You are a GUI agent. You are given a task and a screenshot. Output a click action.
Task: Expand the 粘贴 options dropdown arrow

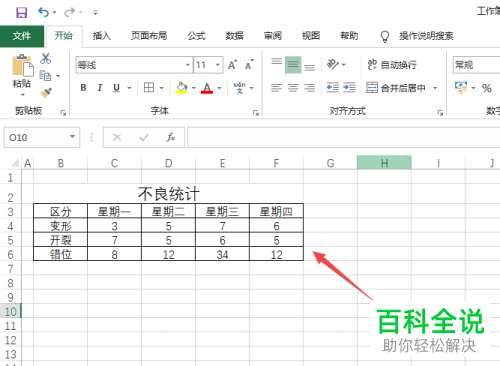click(x=23, y=95)
